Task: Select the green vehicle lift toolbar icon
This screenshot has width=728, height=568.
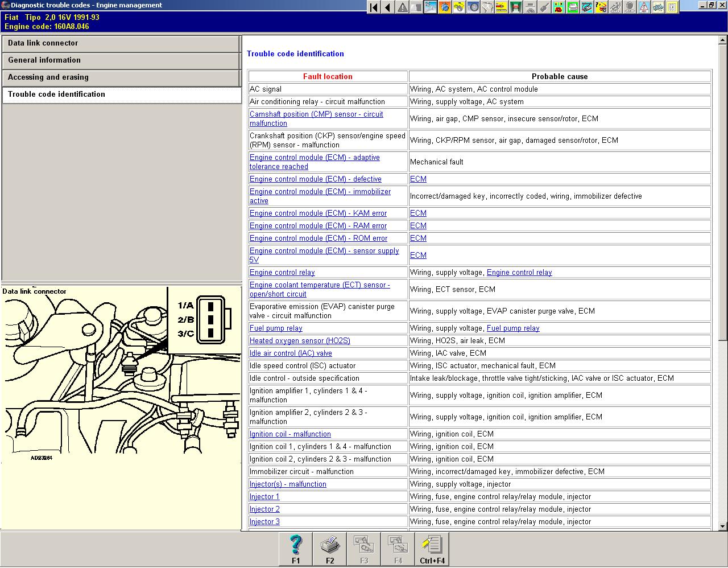Action: tap(516, 7)
